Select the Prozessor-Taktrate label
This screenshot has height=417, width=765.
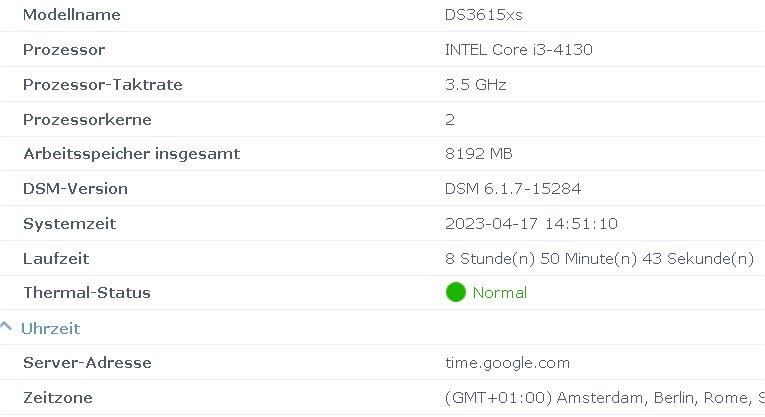pyautogui.click(x=103, y=84)
